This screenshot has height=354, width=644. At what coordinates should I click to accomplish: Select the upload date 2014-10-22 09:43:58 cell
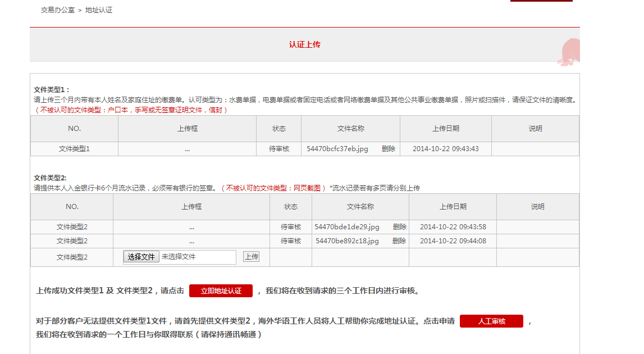(453, 227)
